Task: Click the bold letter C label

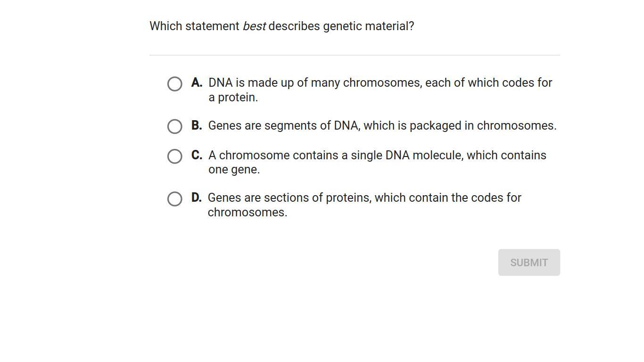Action: 197,155
